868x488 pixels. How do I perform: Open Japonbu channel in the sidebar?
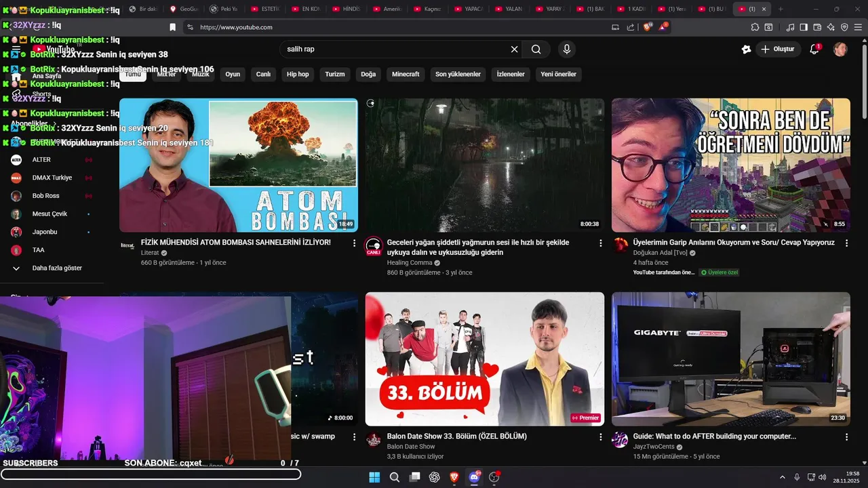(52, 232)
